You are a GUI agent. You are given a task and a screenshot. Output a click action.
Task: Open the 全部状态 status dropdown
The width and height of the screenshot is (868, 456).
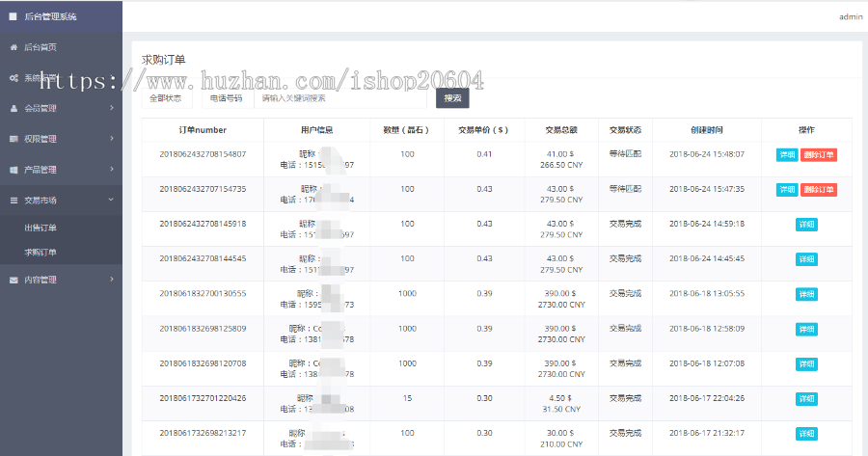coord(167,98)
